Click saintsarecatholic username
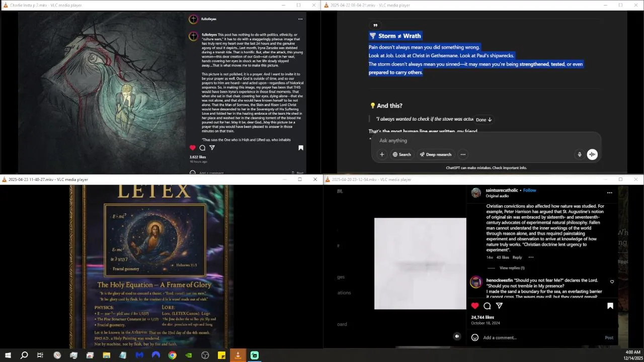Screen dimensions: 644x362 502,191
